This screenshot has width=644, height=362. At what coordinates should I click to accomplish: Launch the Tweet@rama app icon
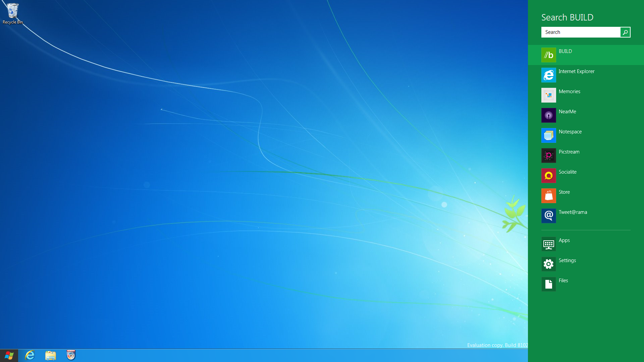tap(548, 216)
